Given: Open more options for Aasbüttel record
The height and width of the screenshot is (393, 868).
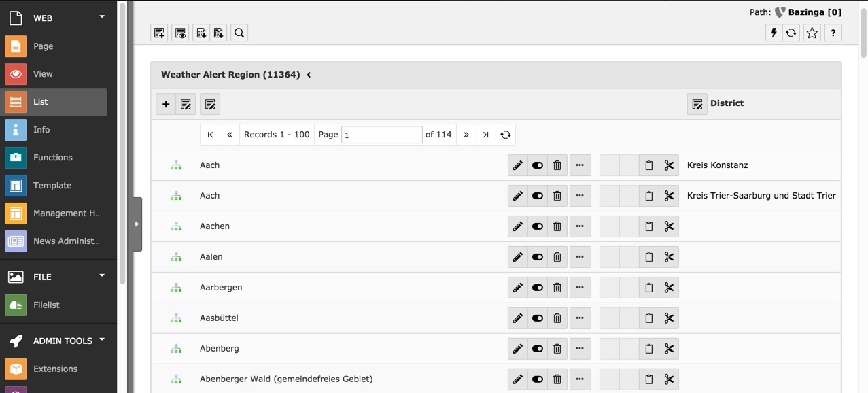Looking at the screenshot, I should (580, 318).
